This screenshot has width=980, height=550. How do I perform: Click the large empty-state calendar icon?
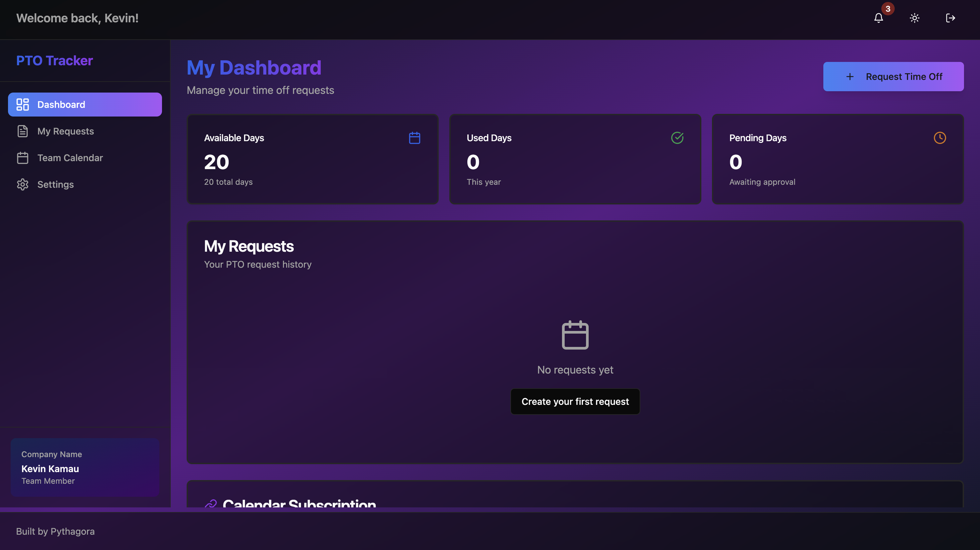pyautogui.click(x=575, y=335)
